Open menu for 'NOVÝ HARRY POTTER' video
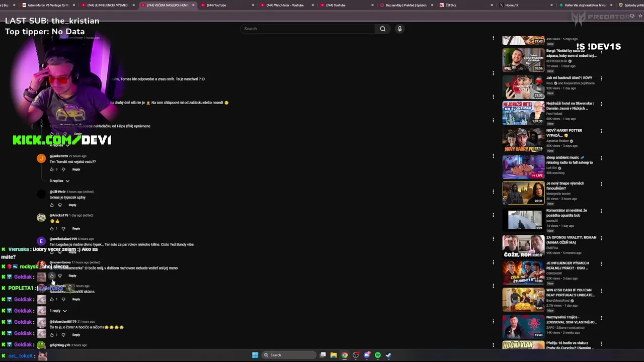This screenshot has height=362, width=644. [x=601, y=131]
